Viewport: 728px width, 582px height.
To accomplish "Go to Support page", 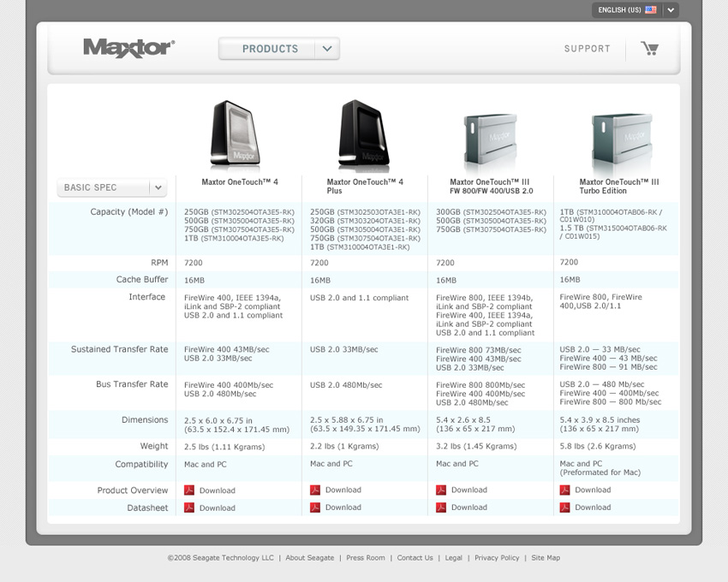I will [x=587, y=49].
